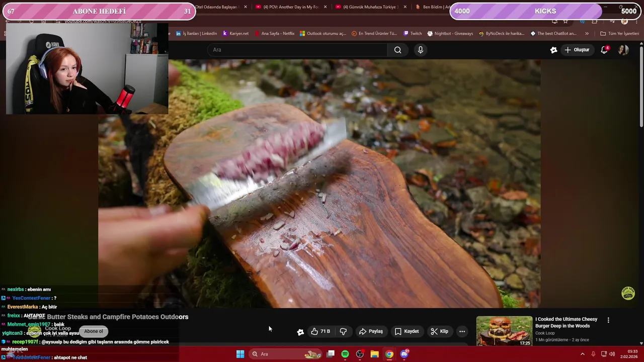This screenshot has height=362, width=644.
Task: Open En Trend Ürünler bookmark
Action: point(374,34)
